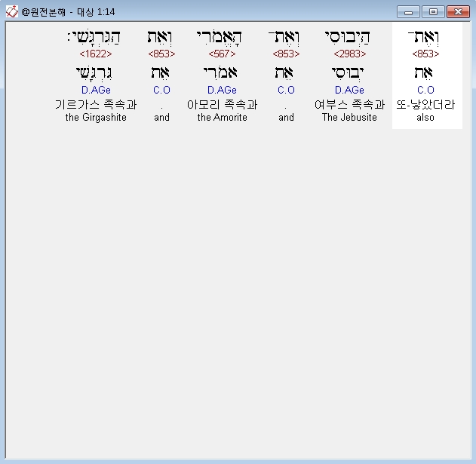Viewport: 476px width, 464px height.
Task: Click the English gloss 'also'
Action: (425, 117)
